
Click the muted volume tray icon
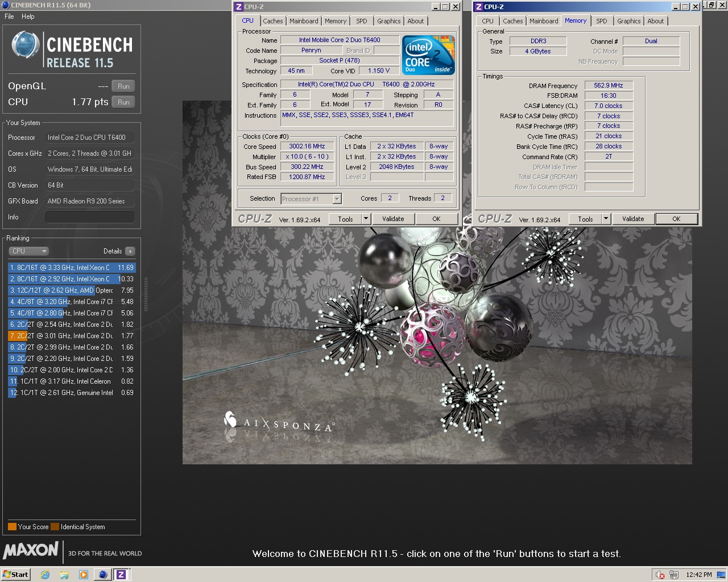pyautogui.click(x=660, y=575)
